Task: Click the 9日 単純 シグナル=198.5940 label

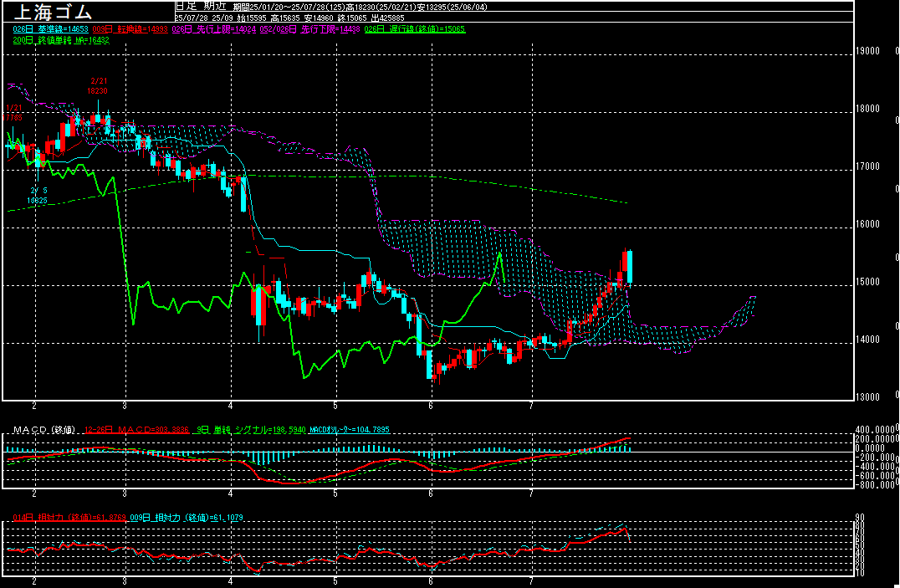Action: click(x=249, y=430)
